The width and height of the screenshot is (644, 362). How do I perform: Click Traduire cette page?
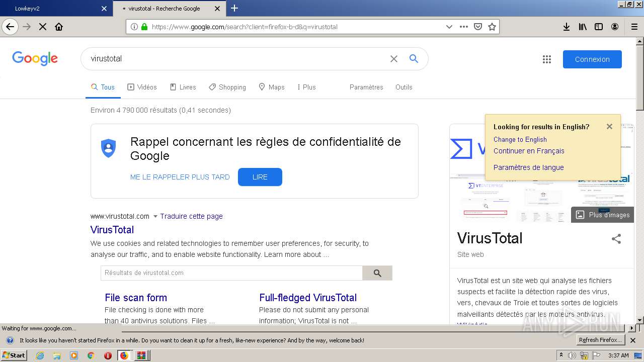pos(192,216)
